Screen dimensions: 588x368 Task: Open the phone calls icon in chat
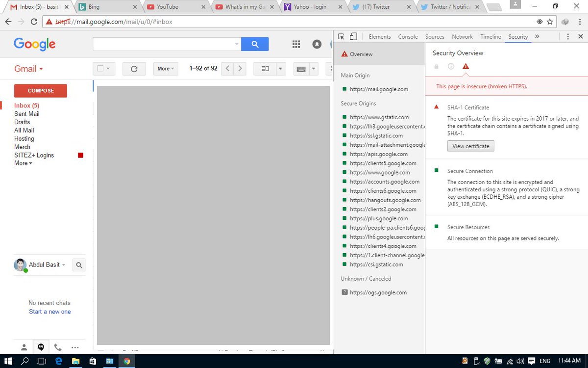(58, 347)
